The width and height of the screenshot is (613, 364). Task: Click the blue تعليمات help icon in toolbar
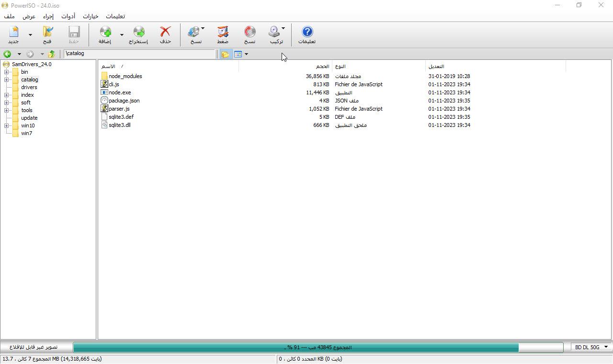pos(307,32)
